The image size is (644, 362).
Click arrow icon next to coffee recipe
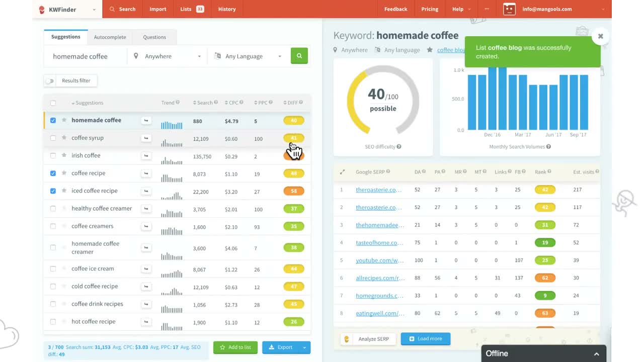[x=146, y=173]
